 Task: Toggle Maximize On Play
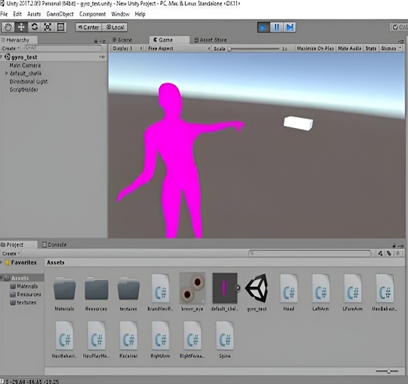[315, 48]
